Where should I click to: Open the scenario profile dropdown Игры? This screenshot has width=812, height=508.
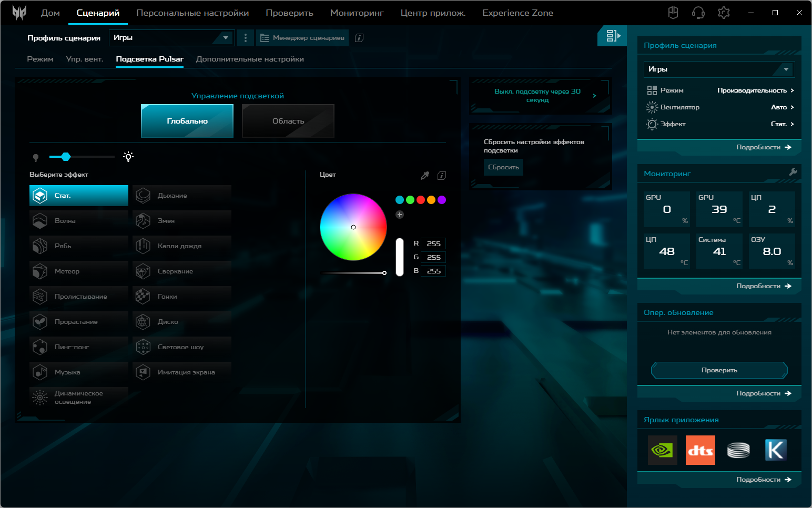[x=171, y=38]
